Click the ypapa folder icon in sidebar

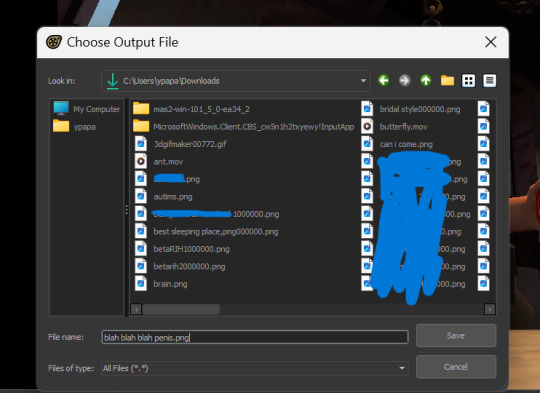coord(61,126)
